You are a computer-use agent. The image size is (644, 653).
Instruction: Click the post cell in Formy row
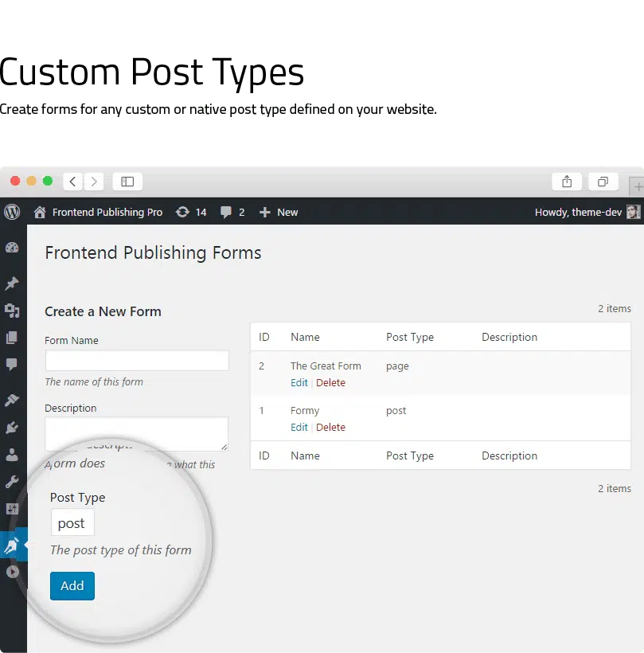(396, 411)
